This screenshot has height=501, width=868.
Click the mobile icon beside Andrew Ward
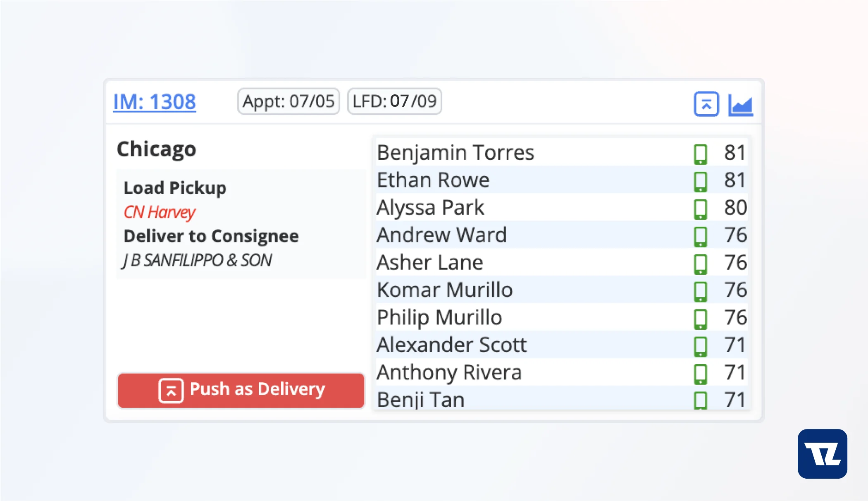(700, 236)
